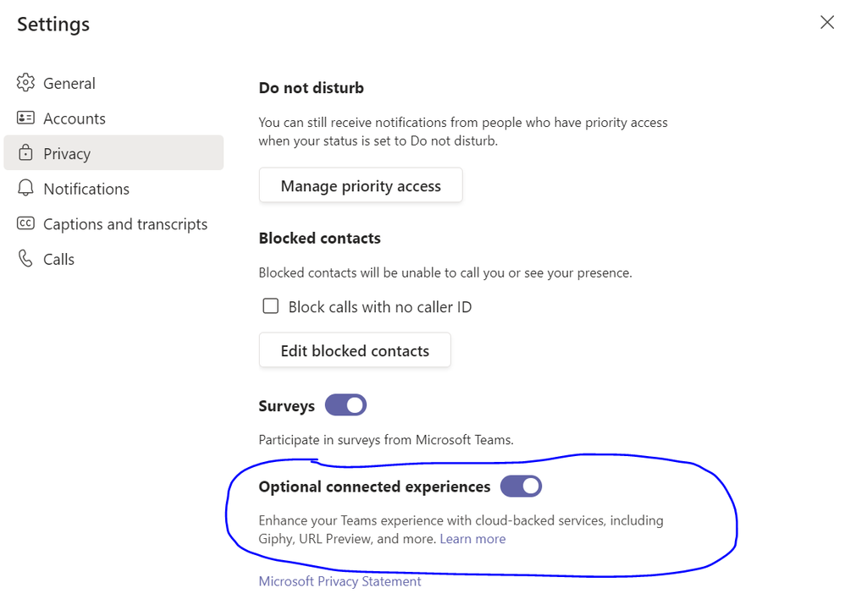The width and height of the screenshot is (845, 616).
Task: Click the Edit blocked contacts button
Action: (355, 350)
